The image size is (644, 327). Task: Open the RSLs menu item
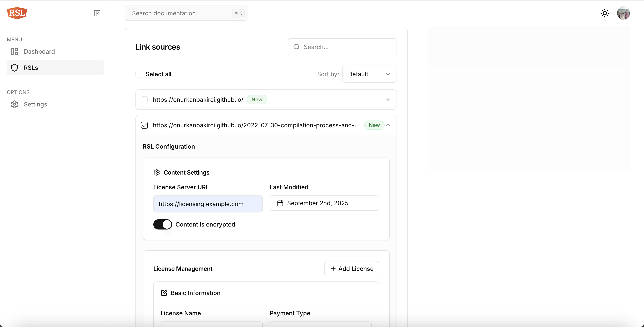[x=55, y=68]
